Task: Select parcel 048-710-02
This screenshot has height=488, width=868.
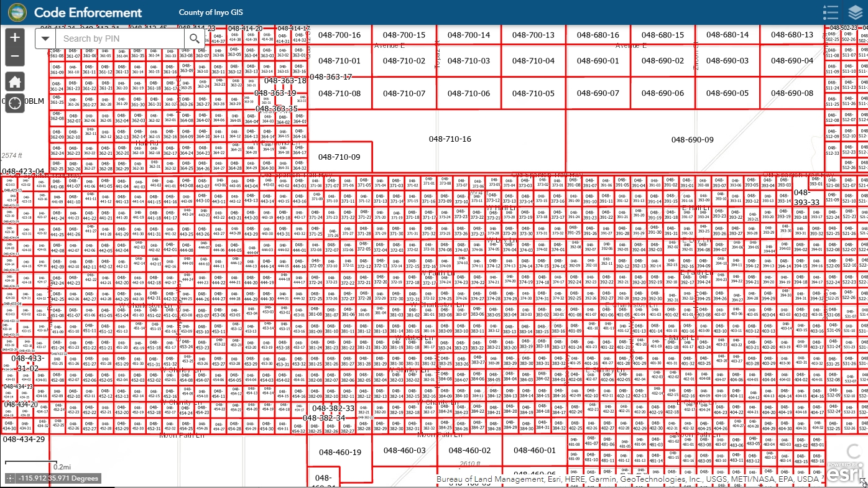Action: coord(404,61)
